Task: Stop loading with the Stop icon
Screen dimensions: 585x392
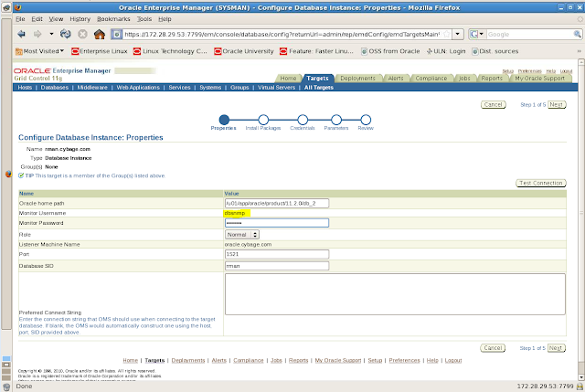Action: [82, 35]
